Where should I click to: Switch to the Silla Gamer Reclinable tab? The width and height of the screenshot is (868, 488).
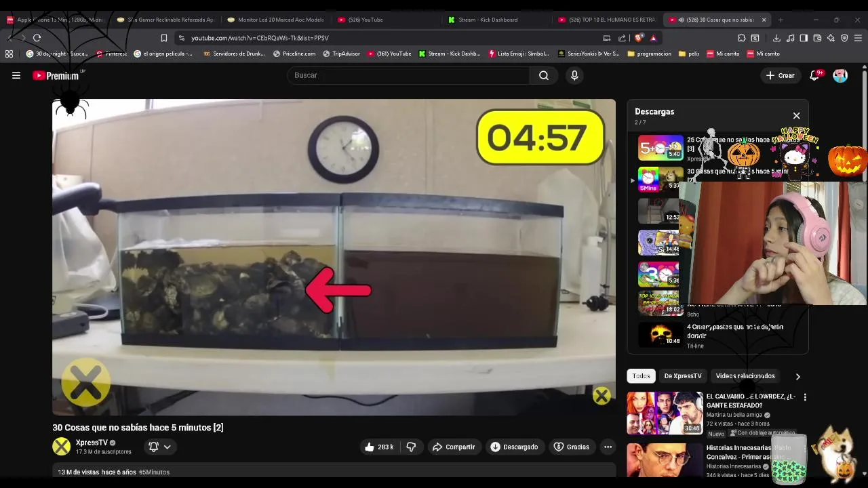click(x=165, y=20)
